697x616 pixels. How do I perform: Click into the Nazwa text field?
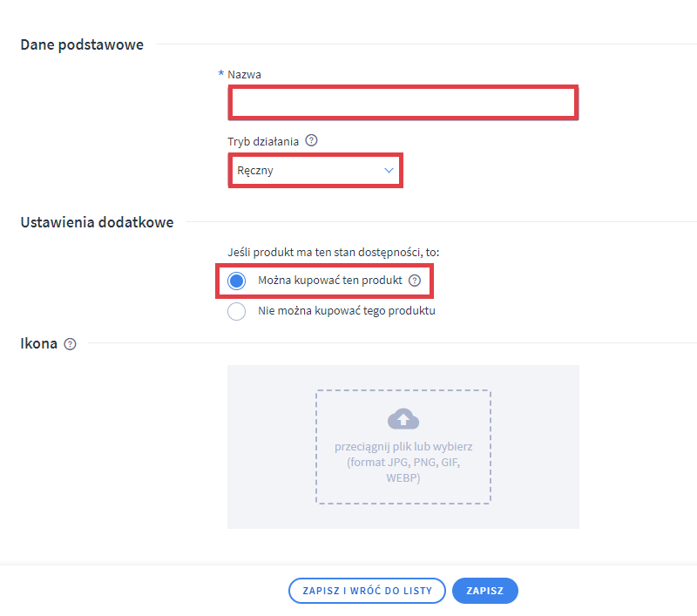(402, 103)
